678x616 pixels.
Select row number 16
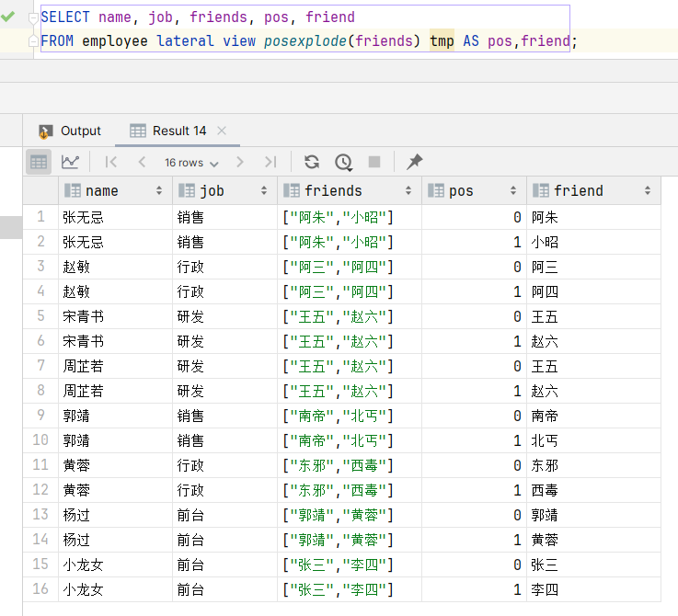coord(40,589)
